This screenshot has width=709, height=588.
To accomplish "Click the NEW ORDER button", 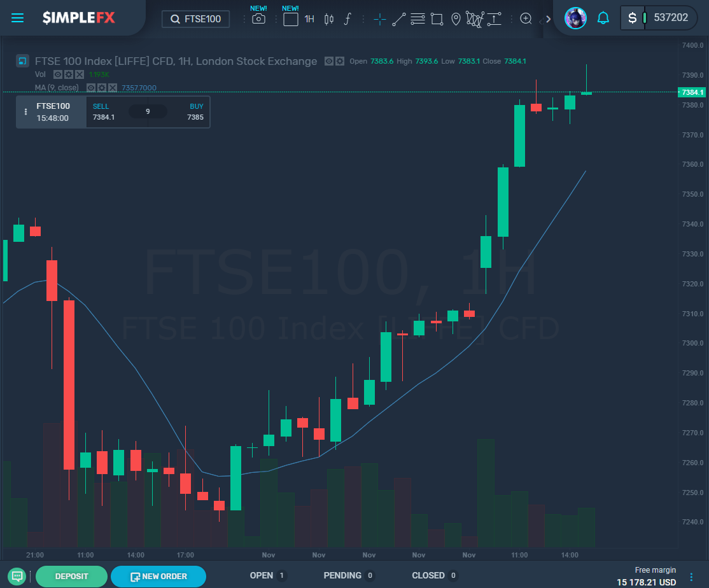I will click(x=158, y=577).
